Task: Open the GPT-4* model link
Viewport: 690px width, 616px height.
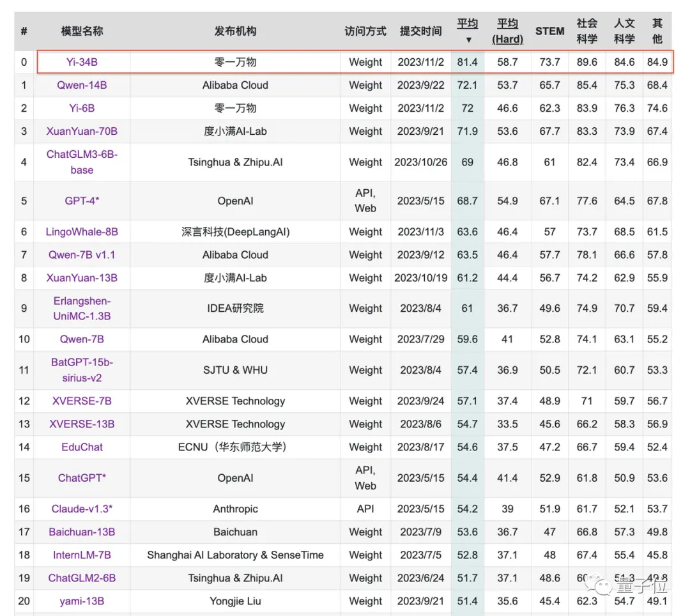Action: click(x=82, y=201)
